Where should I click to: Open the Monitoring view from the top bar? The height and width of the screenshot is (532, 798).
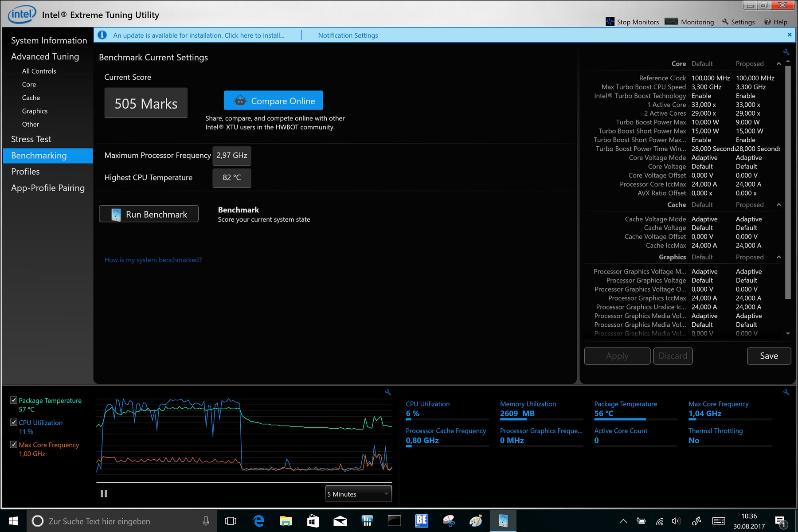point(689,22)
